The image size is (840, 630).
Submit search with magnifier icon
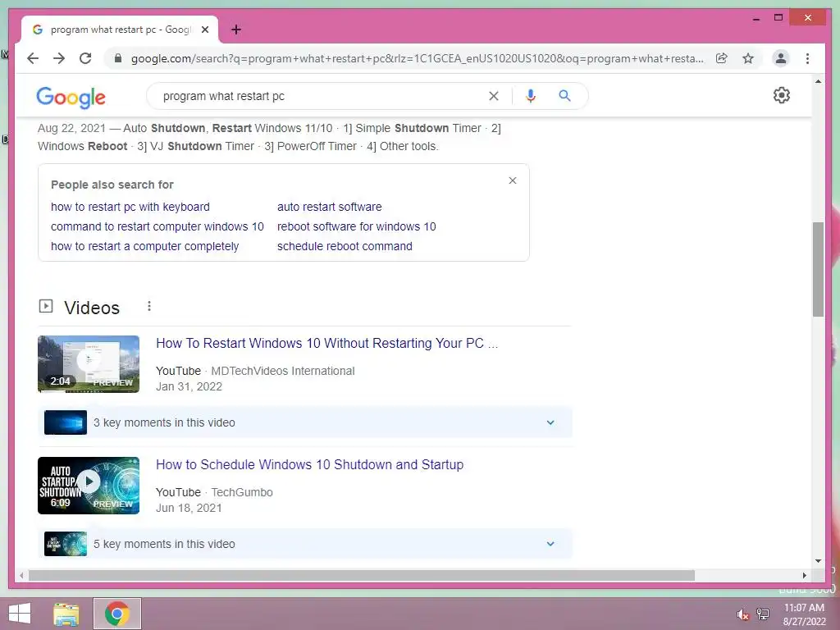click(x=564, y=96)
